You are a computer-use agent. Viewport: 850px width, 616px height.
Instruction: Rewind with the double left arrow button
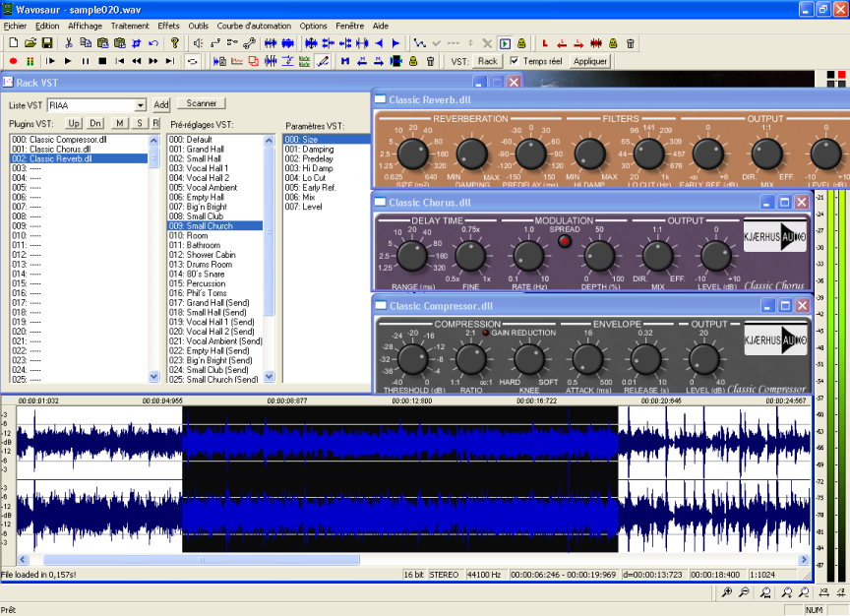coord(137,61)
